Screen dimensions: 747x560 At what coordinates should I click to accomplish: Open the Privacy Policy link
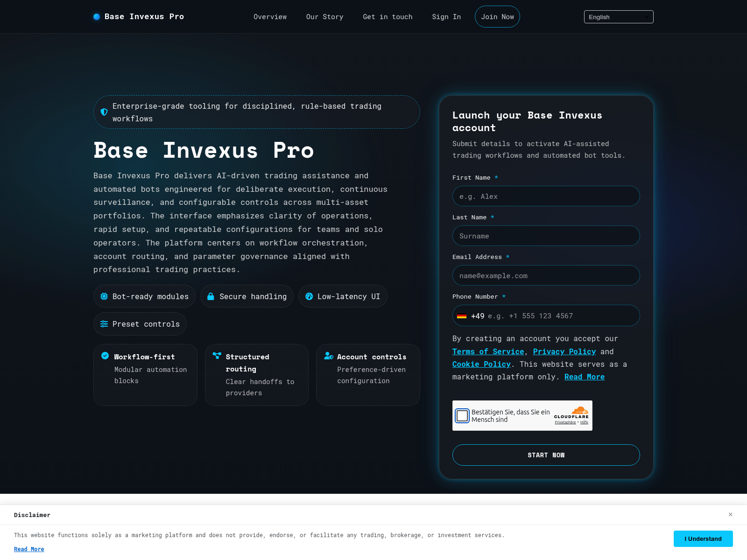point(564,352)
